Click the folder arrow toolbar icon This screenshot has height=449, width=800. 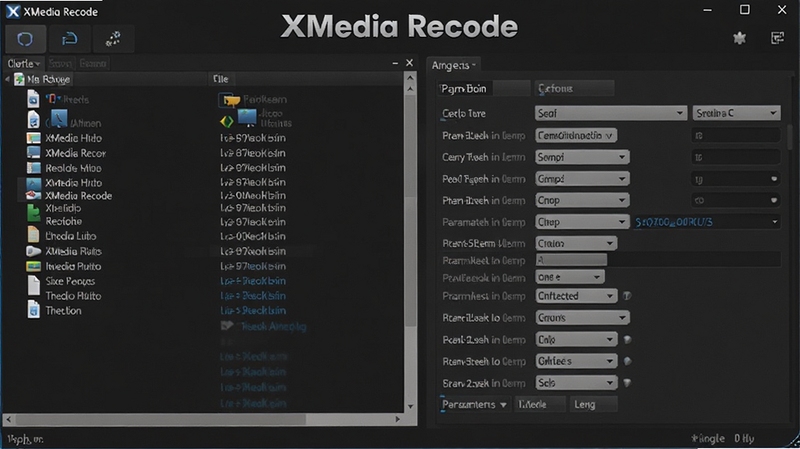69,39
